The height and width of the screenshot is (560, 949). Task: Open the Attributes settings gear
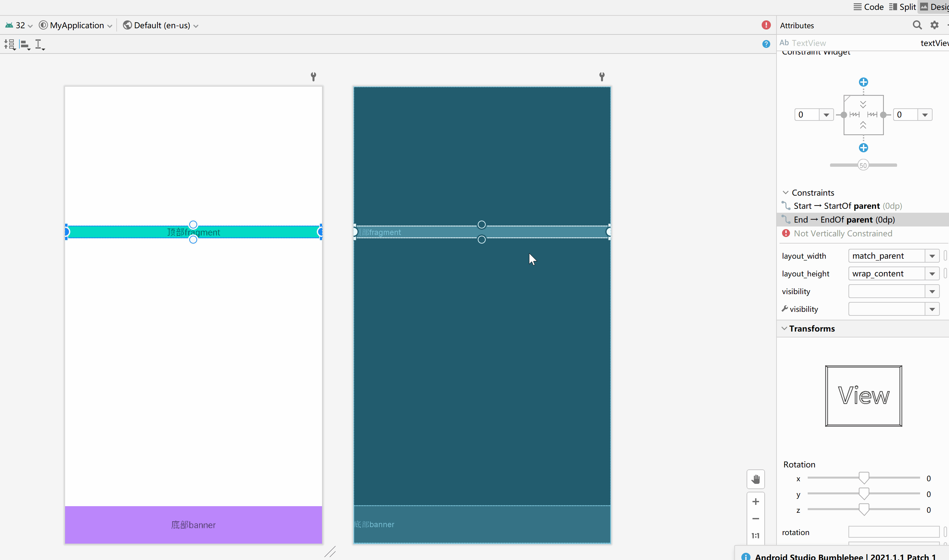[934, 25]
